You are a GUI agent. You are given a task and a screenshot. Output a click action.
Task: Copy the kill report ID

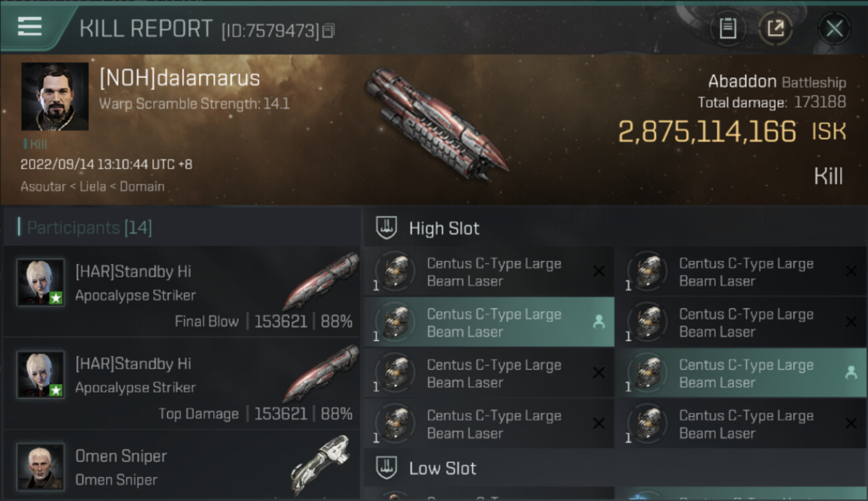click(x=328, y=31)
